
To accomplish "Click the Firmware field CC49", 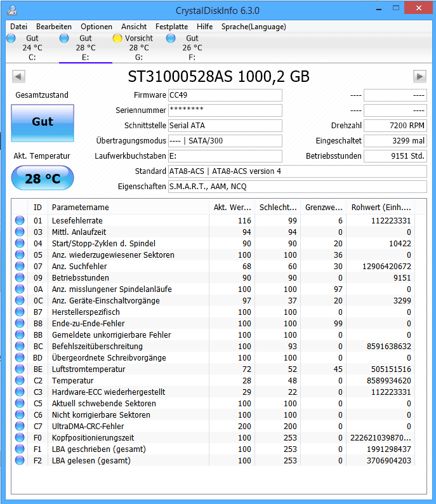I will 225,95.
